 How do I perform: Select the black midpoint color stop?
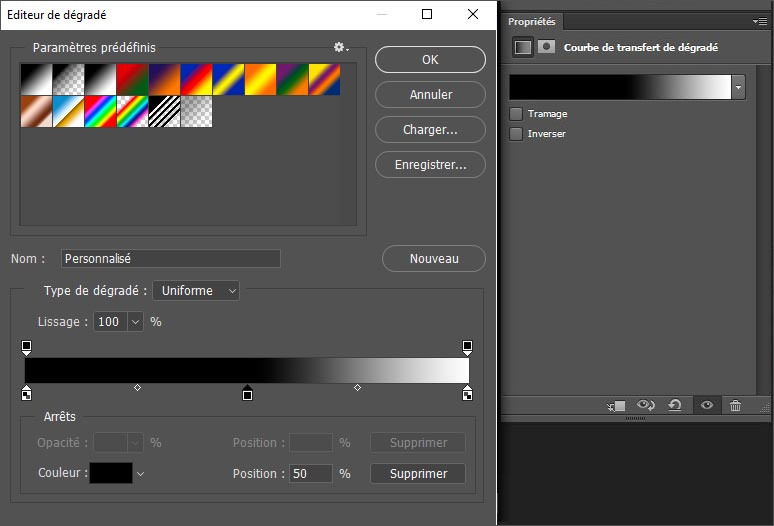[247, 393]
